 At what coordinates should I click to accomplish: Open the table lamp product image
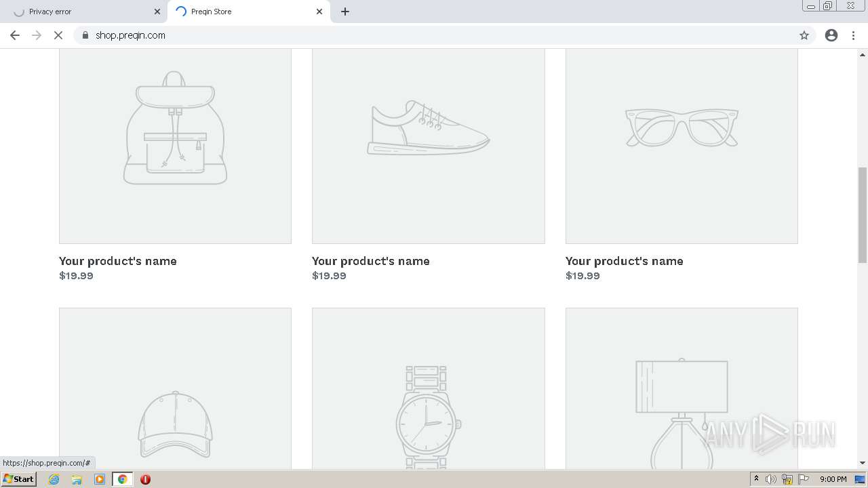(682, 388)
